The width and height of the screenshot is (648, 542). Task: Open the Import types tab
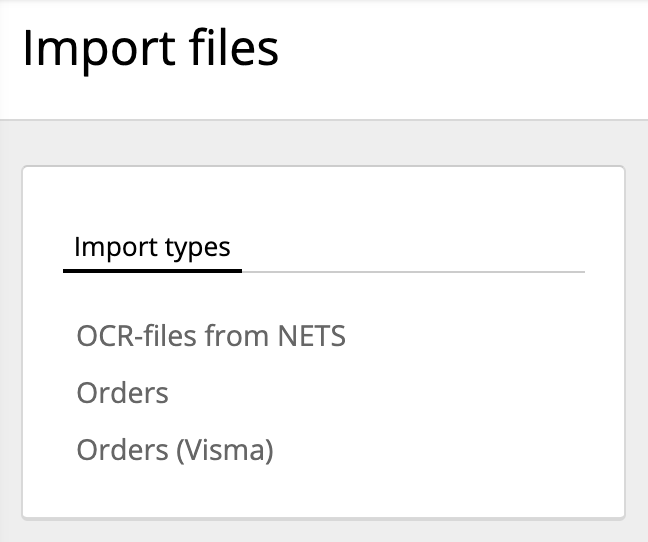click(x=152, y=247)
